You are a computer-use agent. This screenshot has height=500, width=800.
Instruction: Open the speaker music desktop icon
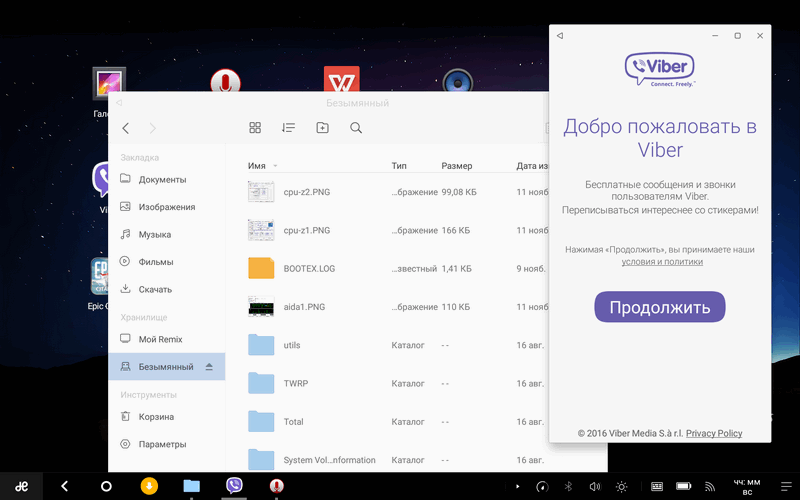point(458,80)
